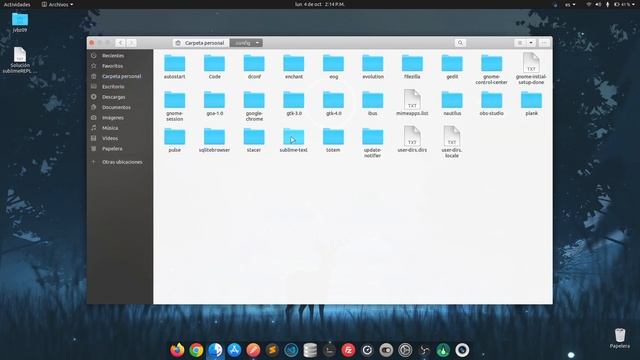Screen dimensions: 640x360
Task: Open the Archivos application menu
Action: (x=58, y=4)
